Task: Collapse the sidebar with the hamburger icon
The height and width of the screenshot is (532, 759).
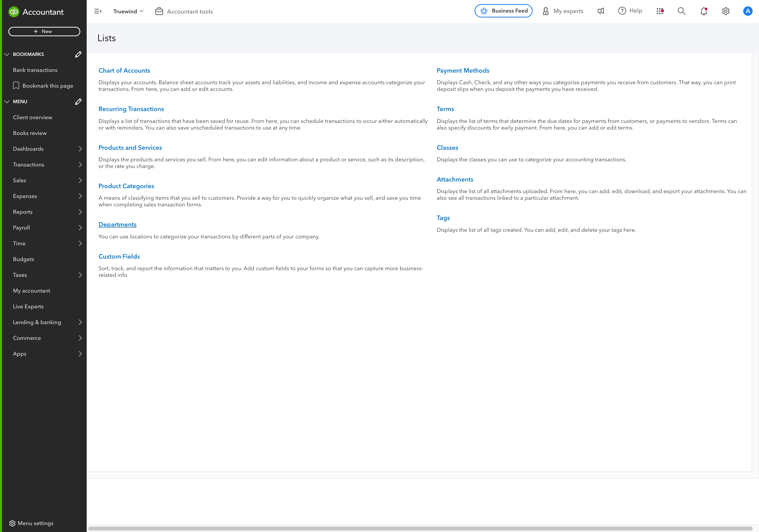Action: 98,11
